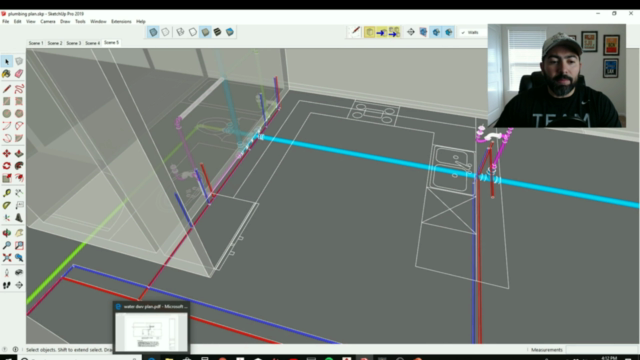This screenshot has height=360, width=640.
Task: Open the Tools menu
Action: point(80,21)
